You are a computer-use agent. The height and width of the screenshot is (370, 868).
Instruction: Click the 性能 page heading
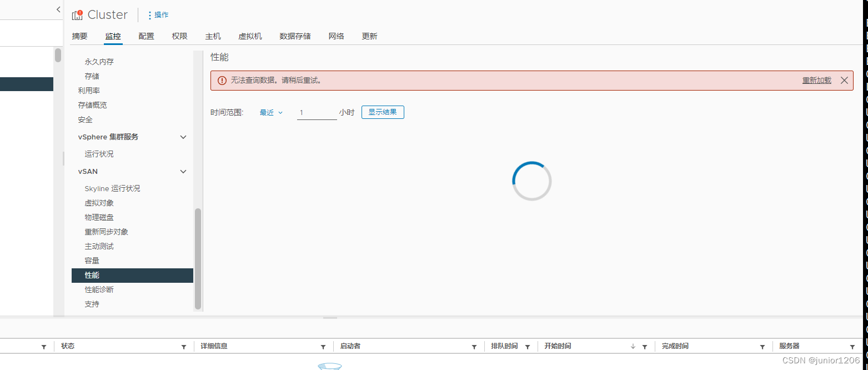click(x=219, y=57)
